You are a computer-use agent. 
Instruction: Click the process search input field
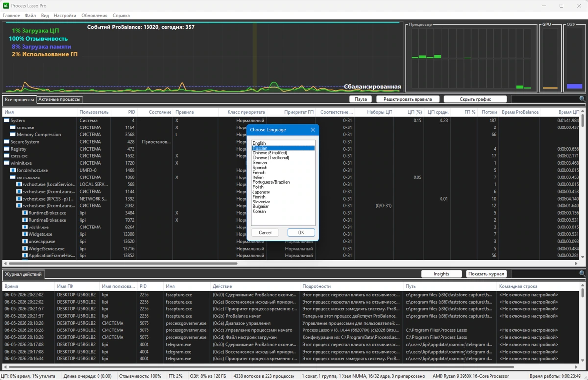point(544,99)
